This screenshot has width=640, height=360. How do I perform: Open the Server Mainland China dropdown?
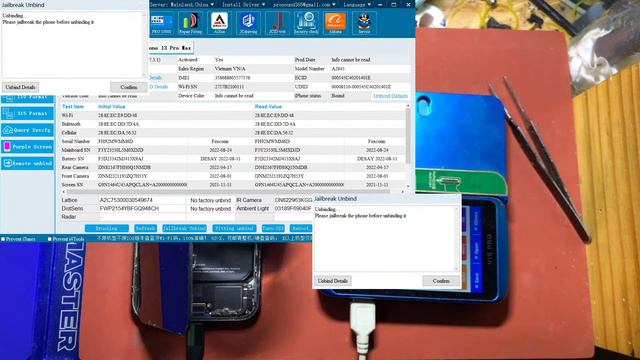182,4
